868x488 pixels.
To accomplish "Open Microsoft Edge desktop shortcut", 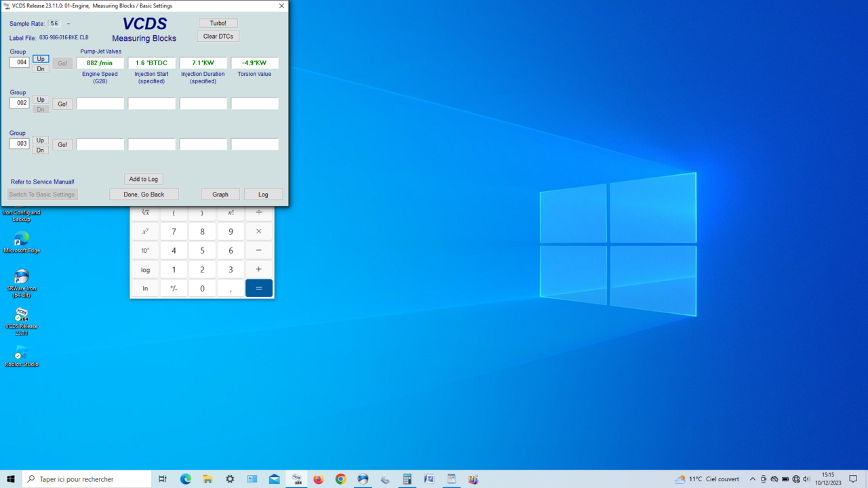I will tap(22, 240).
